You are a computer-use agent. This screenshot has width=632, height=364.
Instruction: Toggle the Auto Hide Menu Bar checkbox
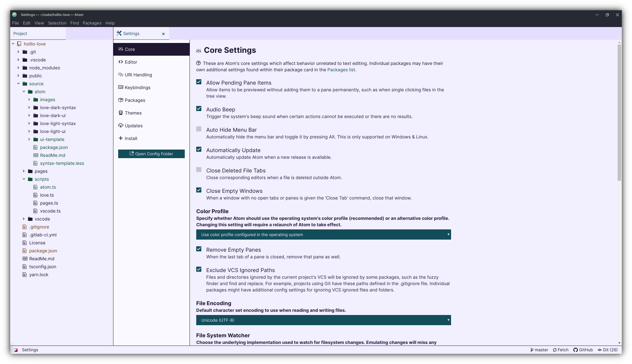coord(199,129)
